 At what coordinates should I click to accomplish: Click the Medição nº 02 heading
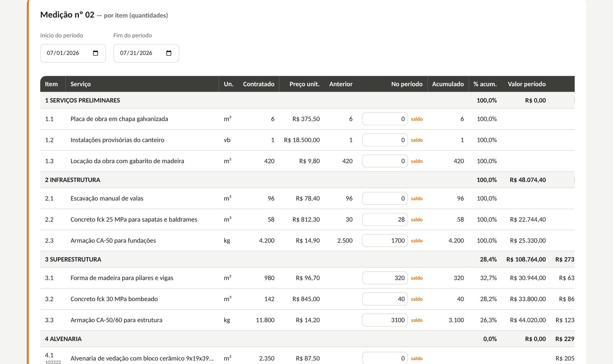coord(67,15)
